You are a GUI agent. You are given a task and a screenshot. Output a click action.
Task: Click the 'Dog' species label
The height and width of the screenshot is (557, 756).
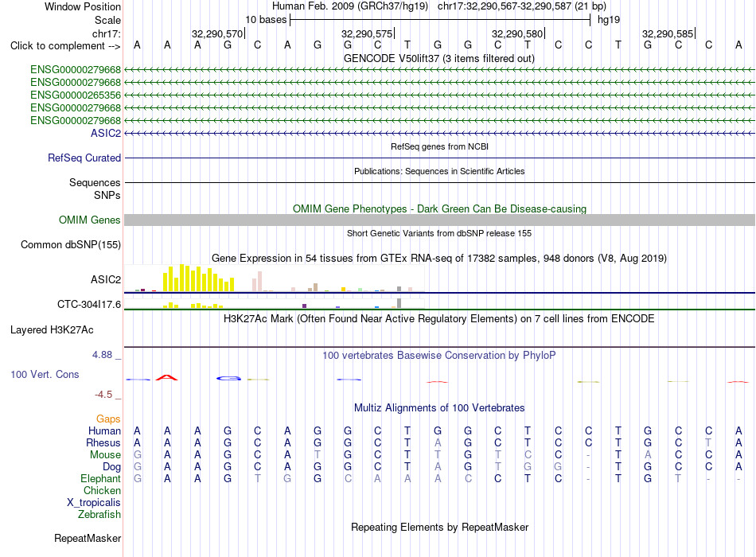111,467
